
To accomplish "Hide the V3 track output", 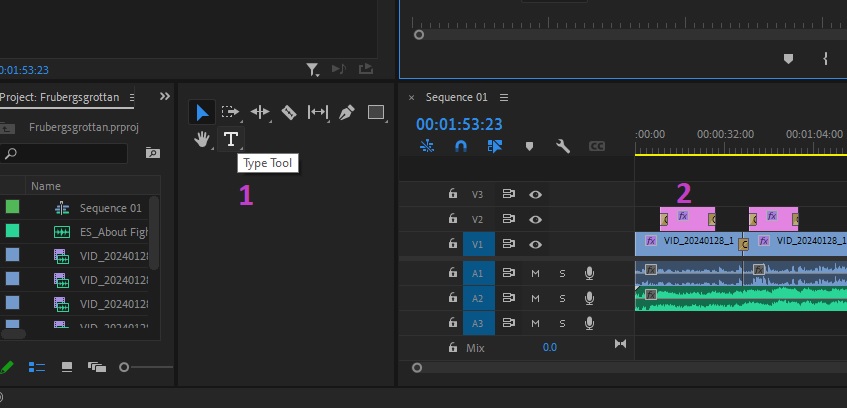I will click(x=535, y=195).
